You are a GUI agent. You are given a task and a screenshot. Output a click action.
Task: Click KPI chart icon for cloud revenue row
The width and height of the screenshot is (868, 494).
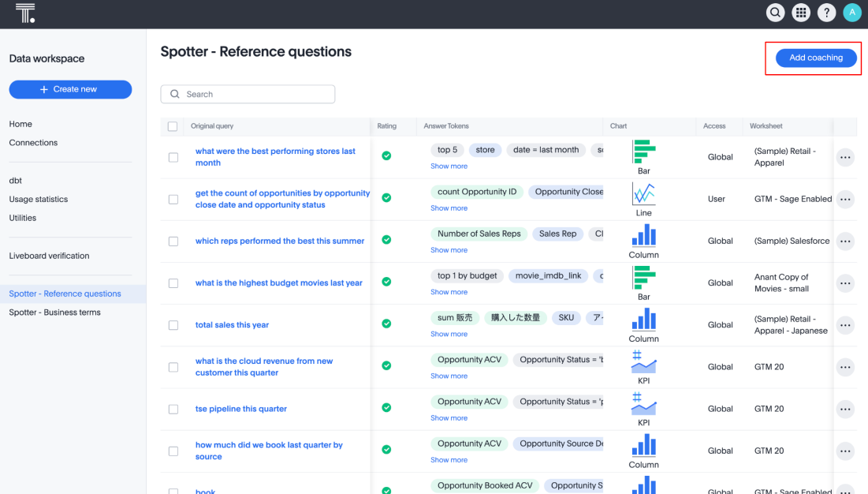pyautogui.click(x=643, y=362)
